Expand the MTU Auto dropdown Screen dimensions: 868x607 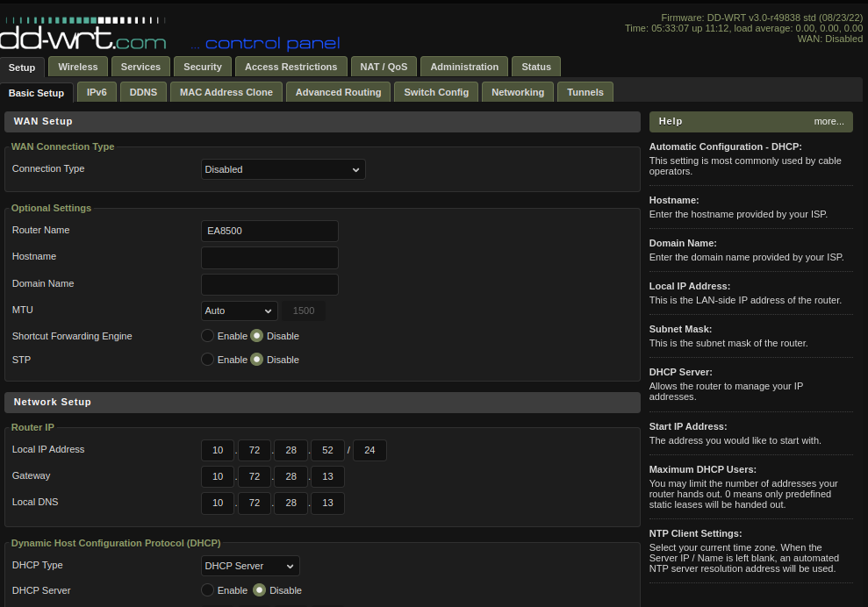239,311
